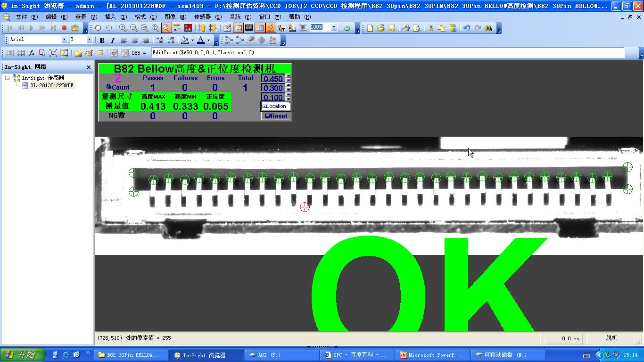Open SPC - 百度百科 taskbar window
This screenshot has height=362, width=644.
[x=357, y=355]
